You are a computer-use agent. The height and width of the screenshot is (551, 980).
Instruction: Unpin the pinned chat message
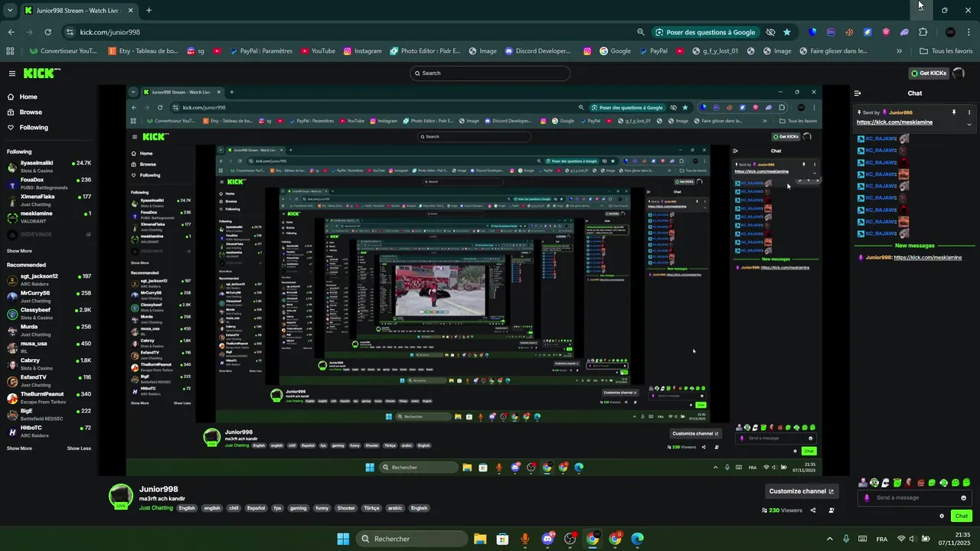pos(954,112)
